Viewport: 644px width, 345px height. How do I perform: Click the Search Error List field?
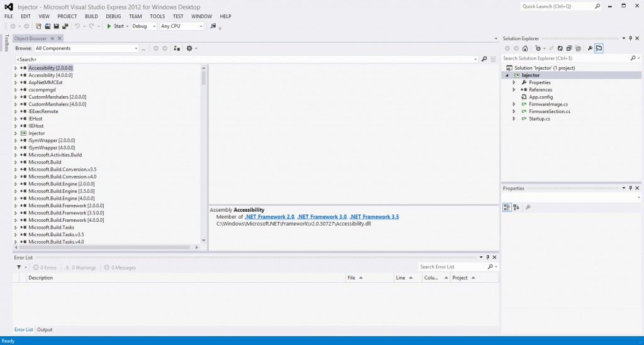pyautogui.click(x=454, y=266)
